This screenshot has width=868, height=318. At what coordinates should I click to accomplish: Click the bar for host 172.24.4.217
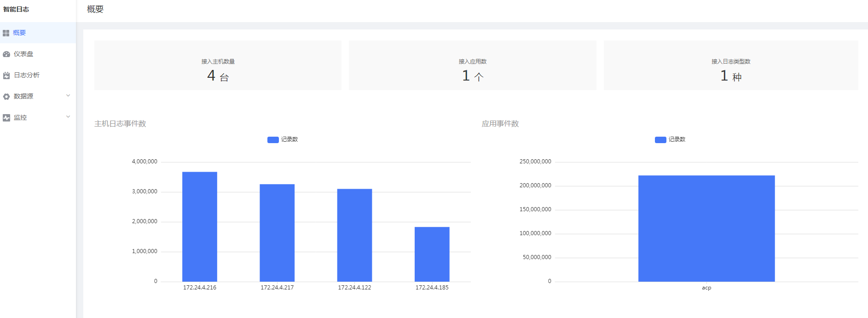point(277,233)
